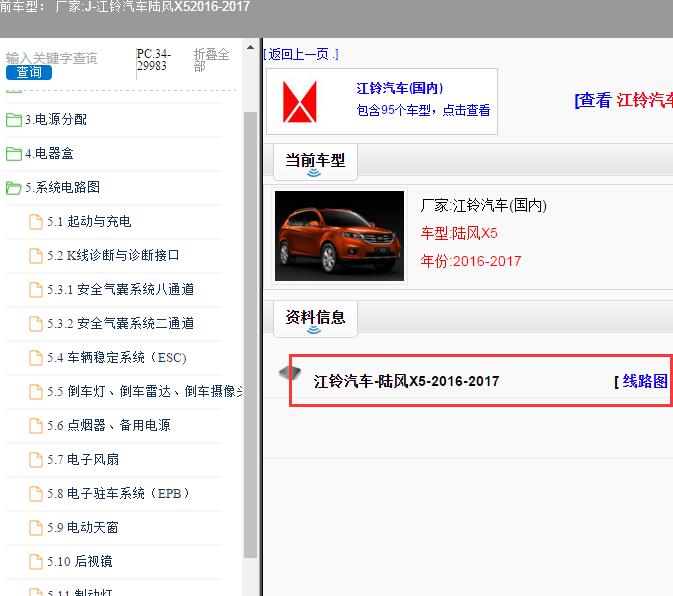The height and width of the screenshot is (596, 673).
Task: Expand the 3.电源分配 folder icon
Action: coord(14,120)
